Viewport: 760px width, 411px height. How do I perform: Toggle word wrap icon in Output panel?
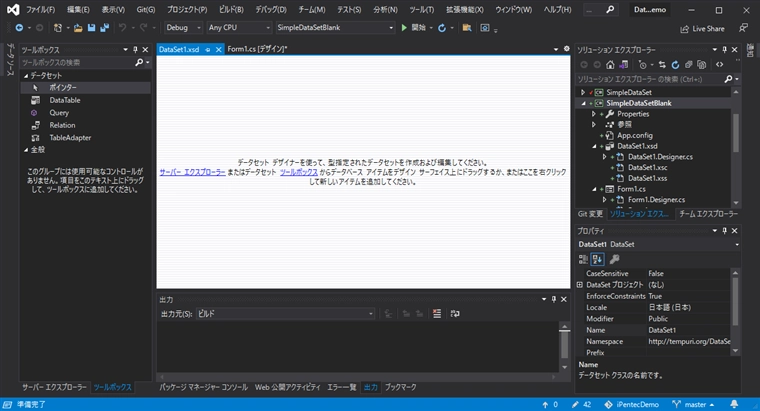(x=455, y=314)
